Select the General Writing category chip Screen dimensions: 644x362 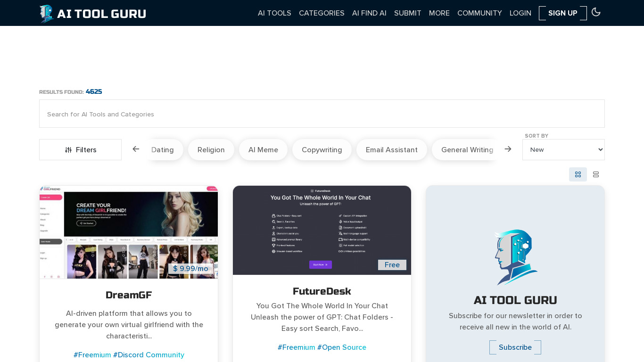click(465, 149)
